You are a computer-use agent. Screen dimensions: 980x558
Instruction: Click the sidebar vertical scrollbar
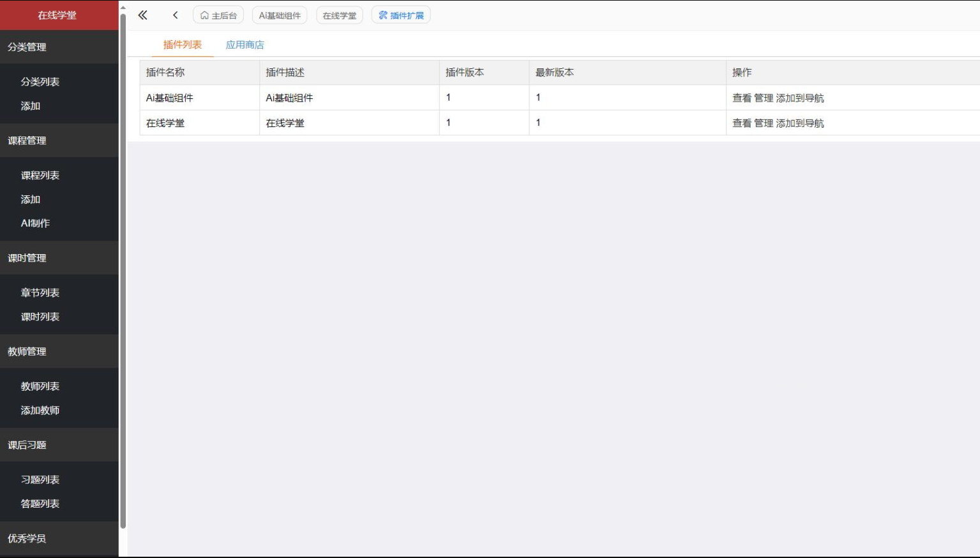point(123,268)
